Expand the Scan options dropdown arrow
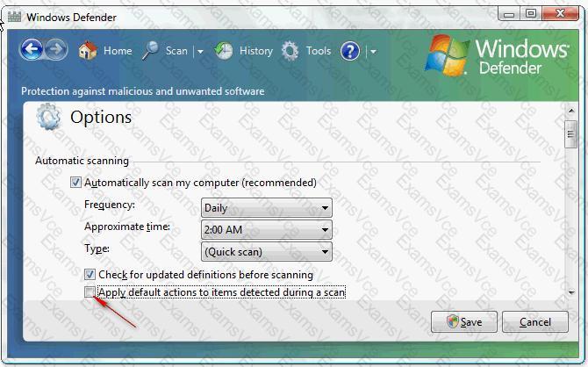Screen dimensions: 588x367 pos(200,52)
